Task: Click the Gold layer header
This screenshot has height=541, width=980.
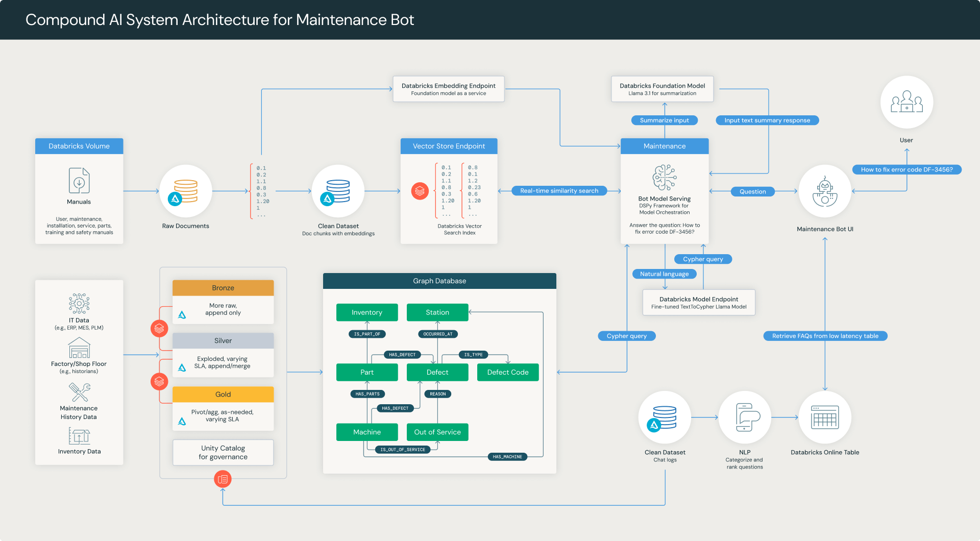Action: tap(223, 395)
